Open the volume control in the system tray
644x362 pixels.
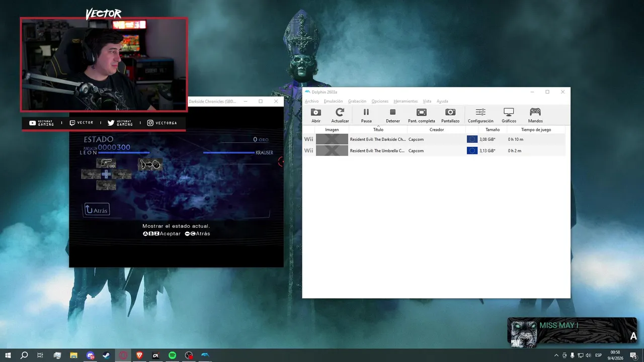click(x=588, y=355)
